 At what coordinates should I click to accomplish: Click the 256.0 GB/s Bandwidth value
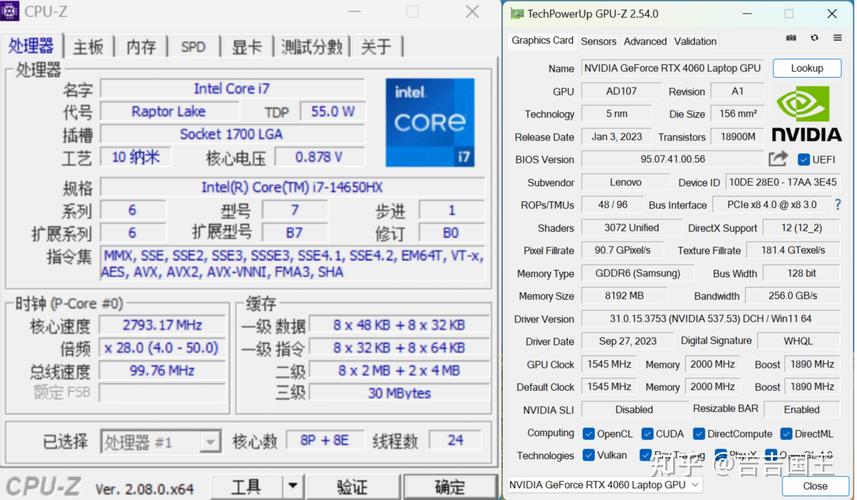click(x=793, y=296)
